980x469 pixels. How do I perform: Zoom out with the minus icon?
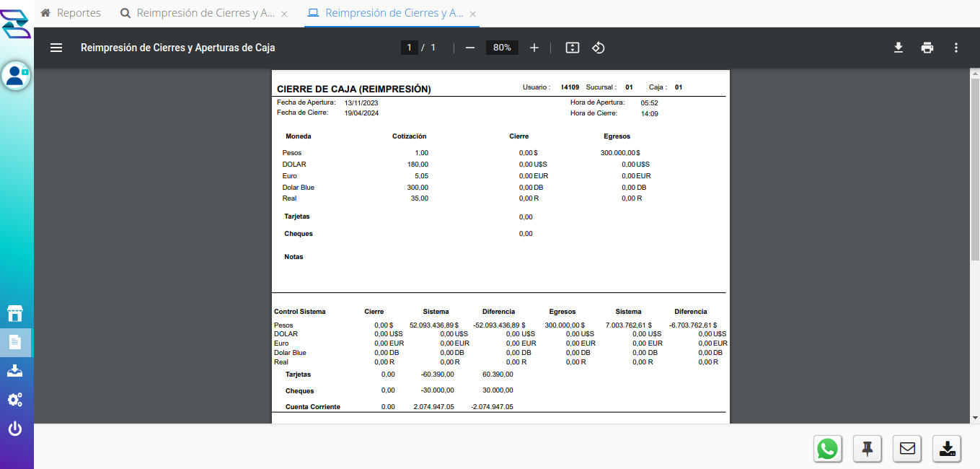click(x=470, y=48)
